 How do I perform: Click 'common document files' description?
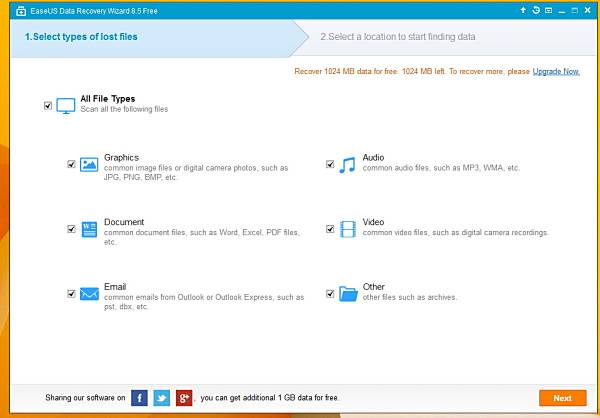202,237
